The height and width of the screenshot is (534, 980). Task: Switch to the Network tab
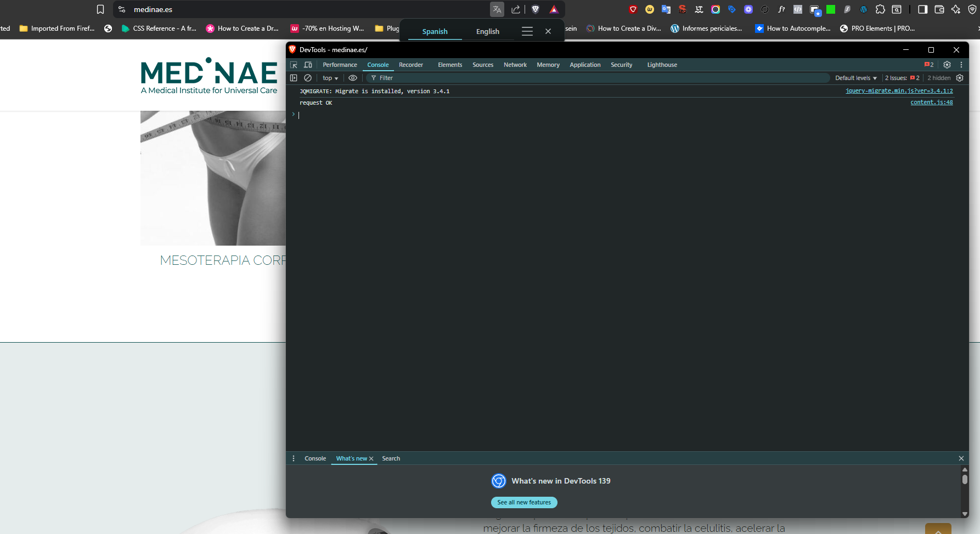pos(515,65)
